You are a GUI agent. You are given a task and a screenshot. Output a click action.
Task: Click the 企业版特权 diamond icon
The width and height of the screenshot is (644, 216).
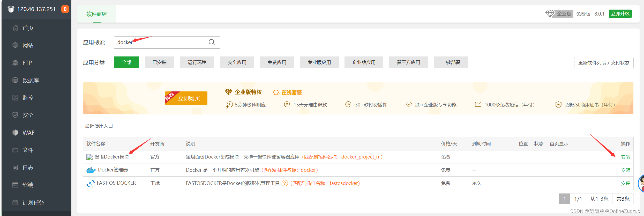click(229, 92)
